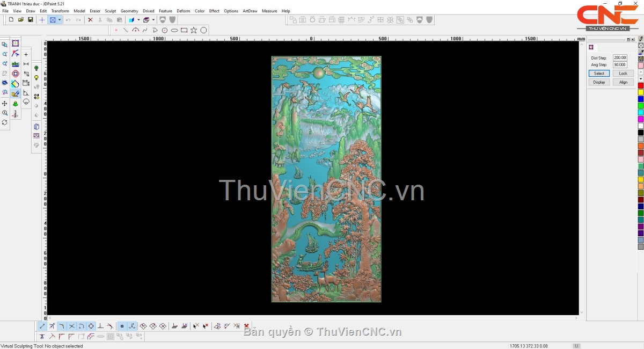Viewport: 644px width, 349px height.
Task: Open the Sculpt menu
Action: [110, 11]
